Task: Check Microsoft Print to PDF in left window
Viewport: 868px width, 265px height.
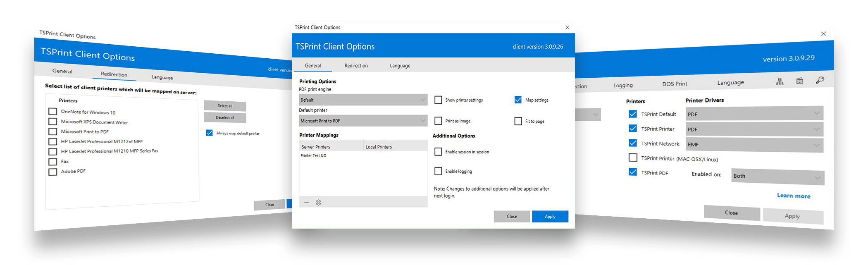Action: [52, 131]
